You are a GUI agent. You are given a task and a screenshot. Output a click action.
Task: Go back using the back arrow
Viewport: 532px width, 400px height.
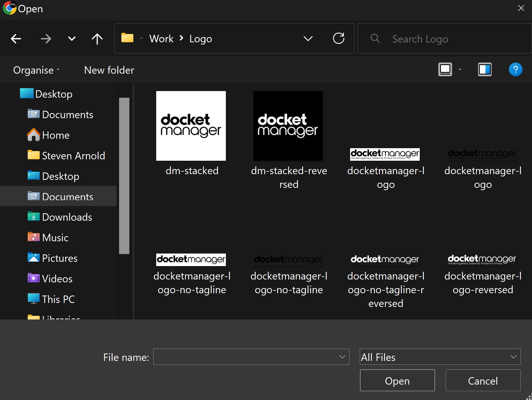[x=16, y=39]
